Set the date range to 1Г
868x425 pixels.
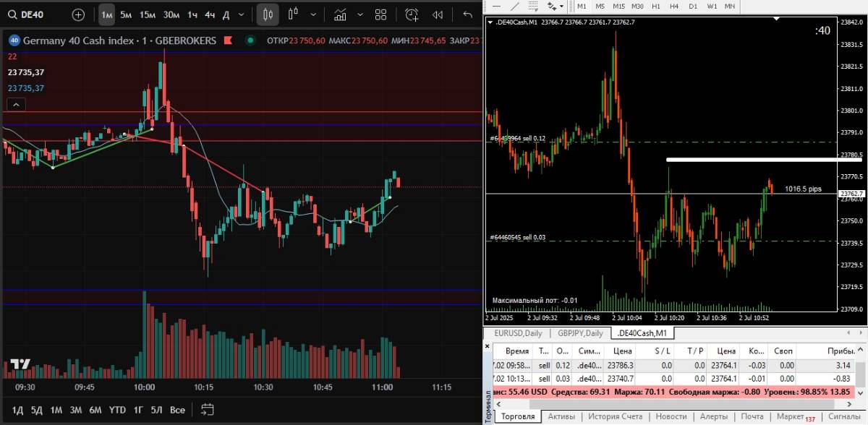tap(138, 410)
